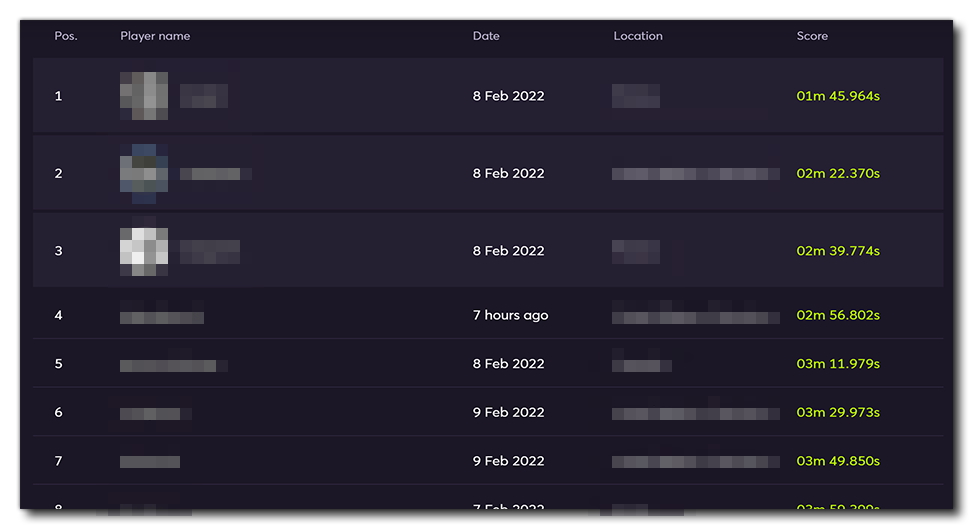Select the score 01m 45.964s
973x529 pixels.
tap(838, 96)
